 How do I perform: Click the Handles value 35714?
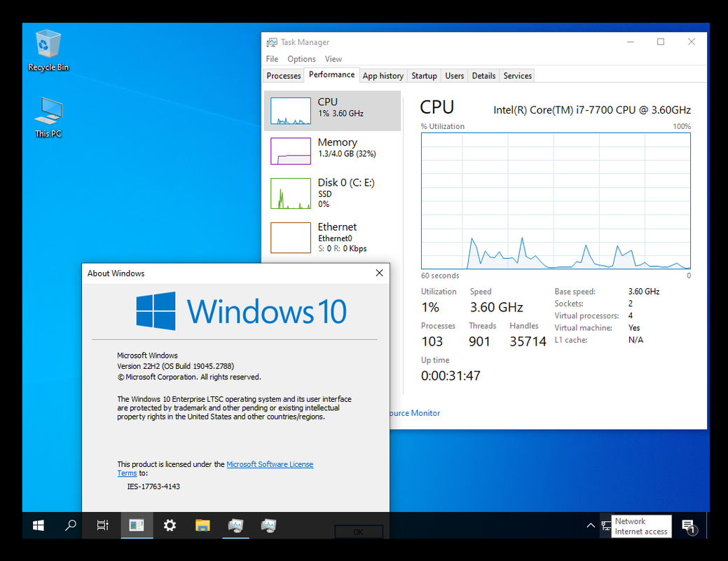pyautogui.click(x=528, y=342)
